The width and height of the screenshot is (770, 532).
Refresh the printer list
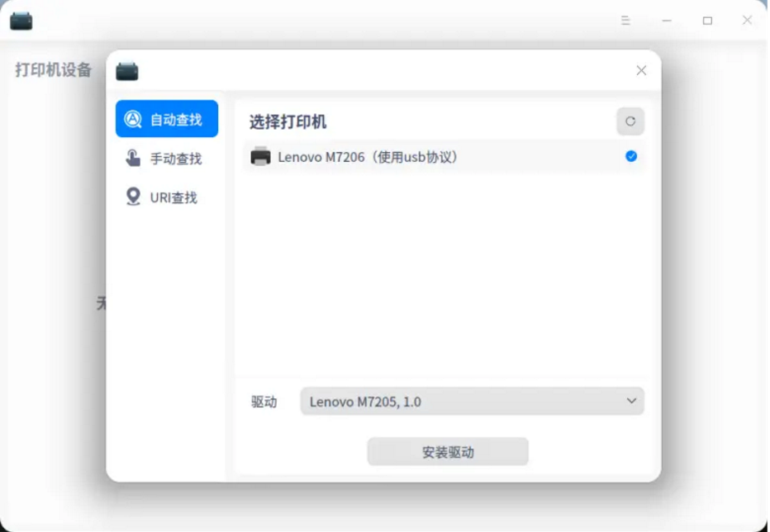click(630, 121)
